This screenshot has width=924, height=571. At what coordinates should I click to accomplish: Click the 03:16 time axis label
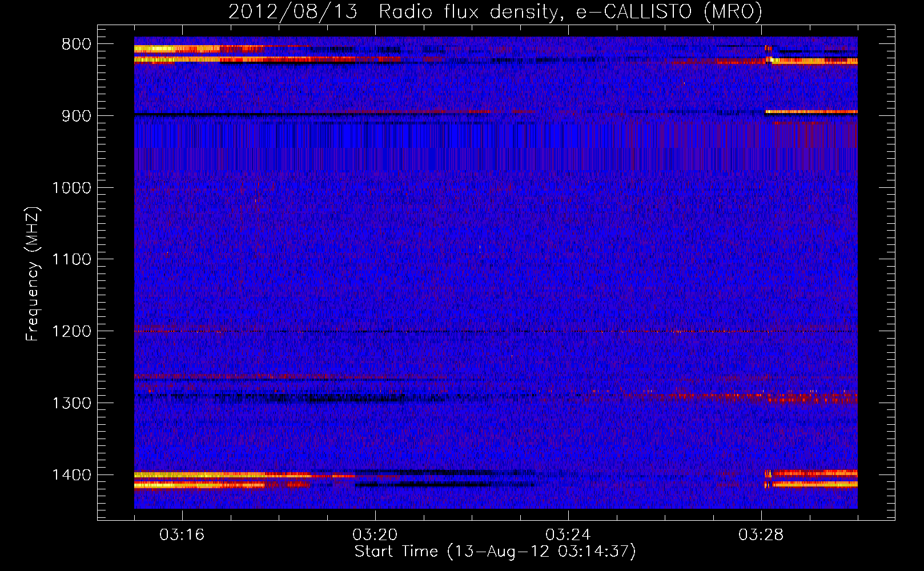pyautogui.click(x=182, y=535)
